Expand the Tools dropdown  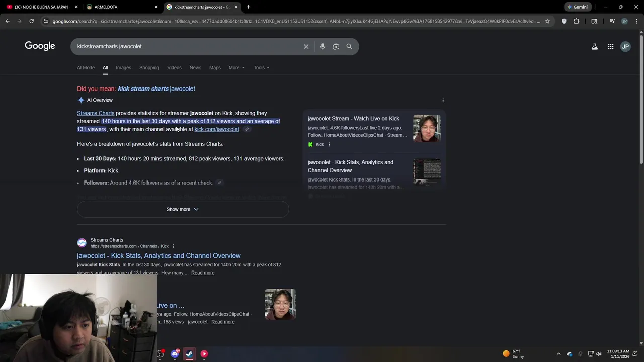(261, 68)
